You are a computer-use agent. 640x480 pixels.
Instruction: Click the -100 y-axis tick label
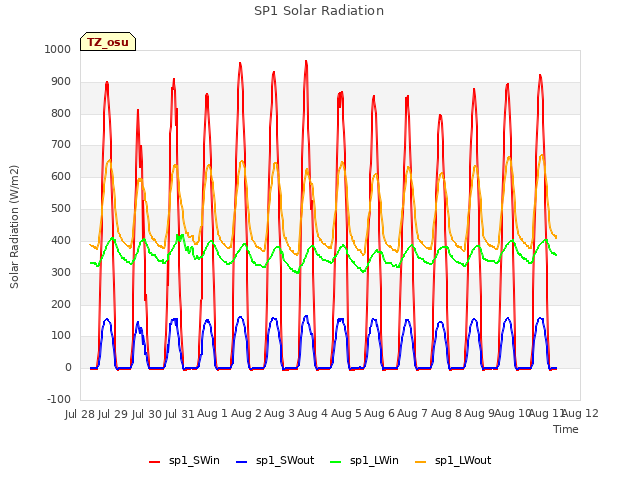(59, 399)
